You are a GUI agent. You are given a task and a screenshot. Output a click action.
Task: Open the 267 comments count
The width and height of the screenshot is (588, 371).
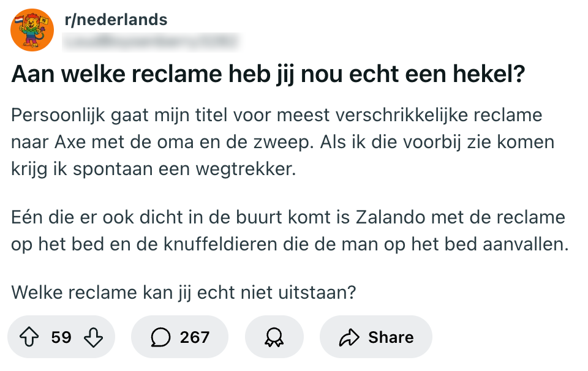pos(195,337)
